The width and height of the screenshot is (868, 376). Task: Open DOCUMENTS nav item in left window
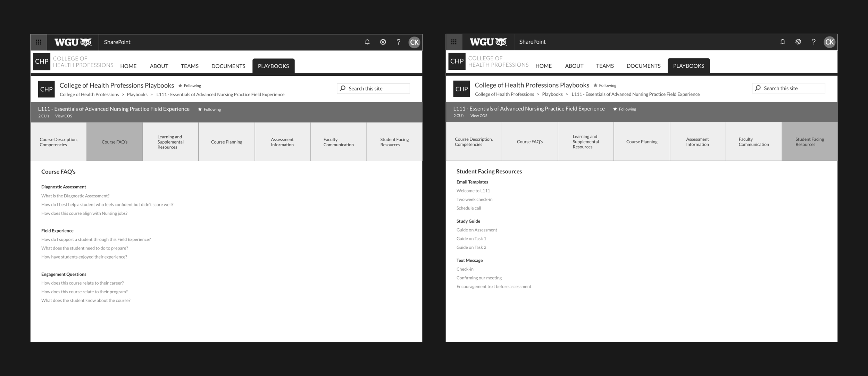point(228,66)
